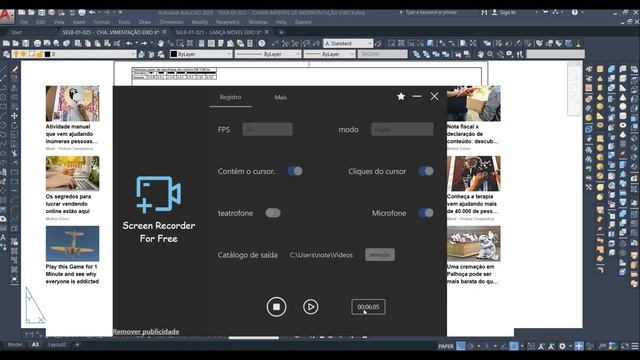Screen dimensions: 640x360
Task: Click the search binoculars icon in title bar
Action: click(x=484, y=12)
